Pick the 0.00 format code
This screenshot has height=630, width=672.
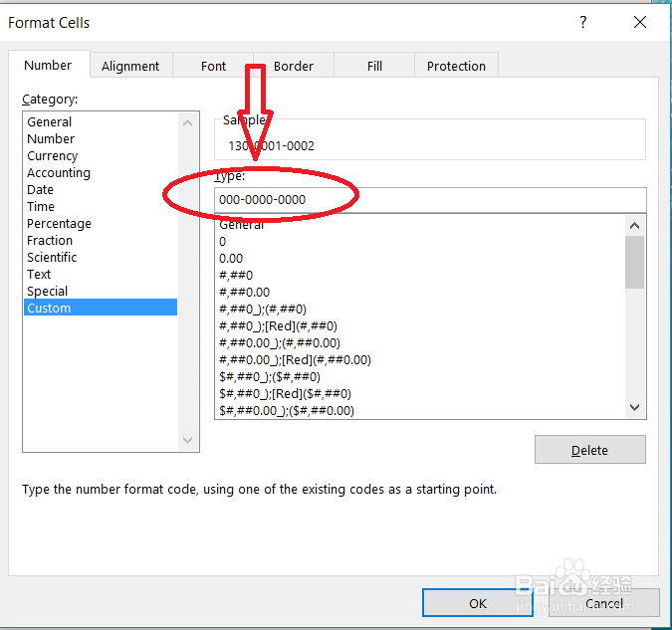pyautogui.click(x=231, y=258)
